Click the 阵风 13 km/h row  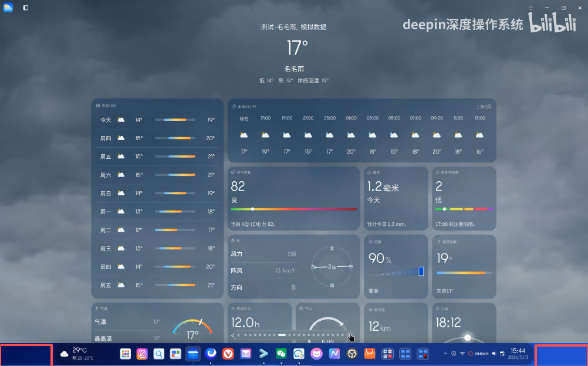(x=263, y=270)
